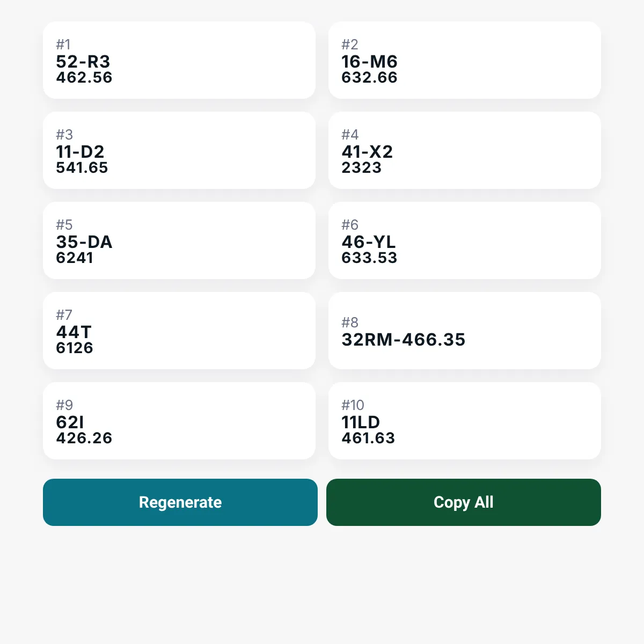
Task: Click the value 6241 in card #5
Action: click(75, 258)
